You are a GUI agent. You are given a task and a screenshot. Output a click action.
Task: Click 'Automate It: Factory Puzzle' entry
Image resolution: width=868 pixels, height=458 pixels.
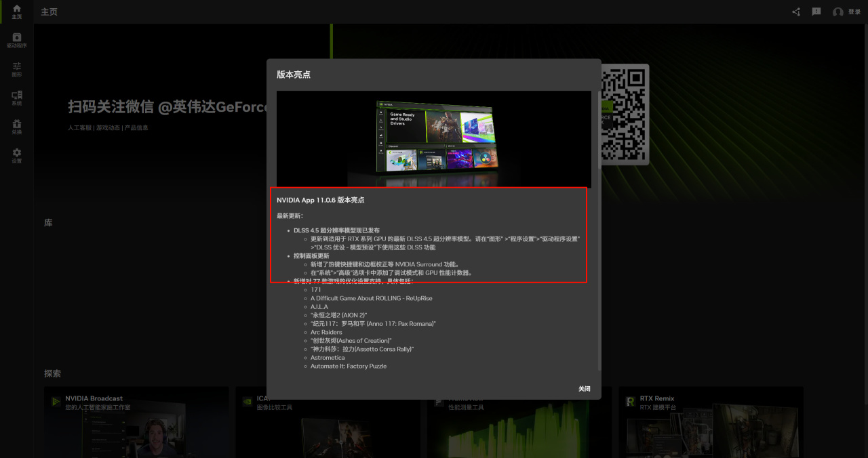pos(349,366)
